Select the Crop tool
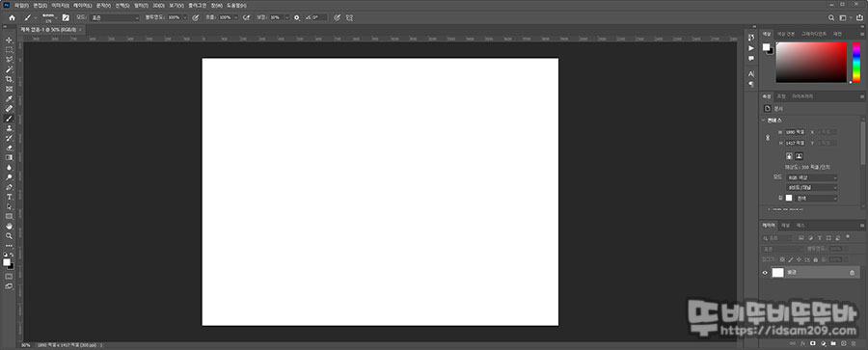 point(9,79)
